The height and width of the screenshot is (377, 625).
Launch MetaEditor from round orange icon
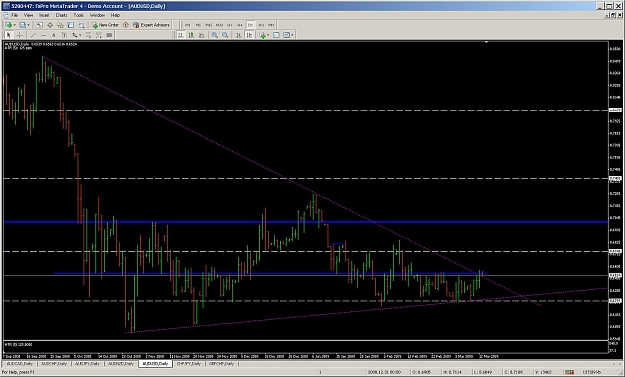click(x=126, y=25)
